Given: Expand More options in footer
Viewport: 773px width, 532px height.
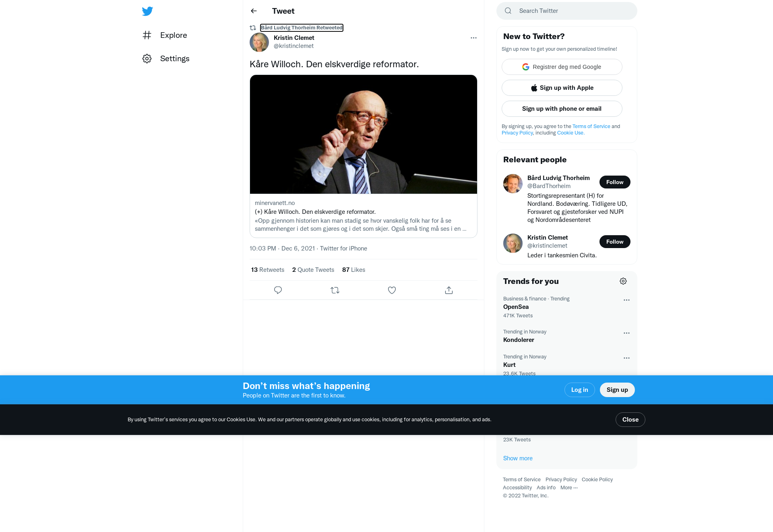Looking at the screenshot, I should (x=569, y=487).
